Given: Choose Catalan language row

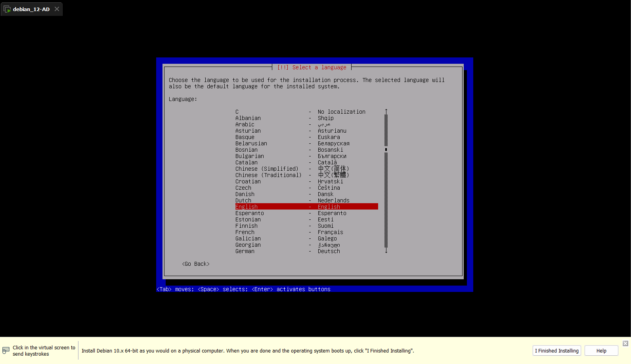Looking at the screenshot, I should coord(306,162).
